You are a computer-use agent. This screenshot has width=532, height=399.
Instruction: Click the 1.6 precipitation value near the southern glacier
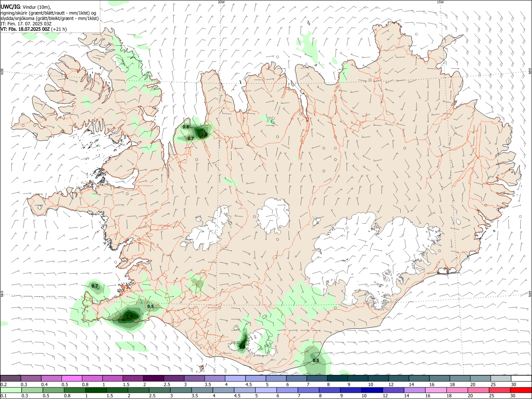click(242, 347)
